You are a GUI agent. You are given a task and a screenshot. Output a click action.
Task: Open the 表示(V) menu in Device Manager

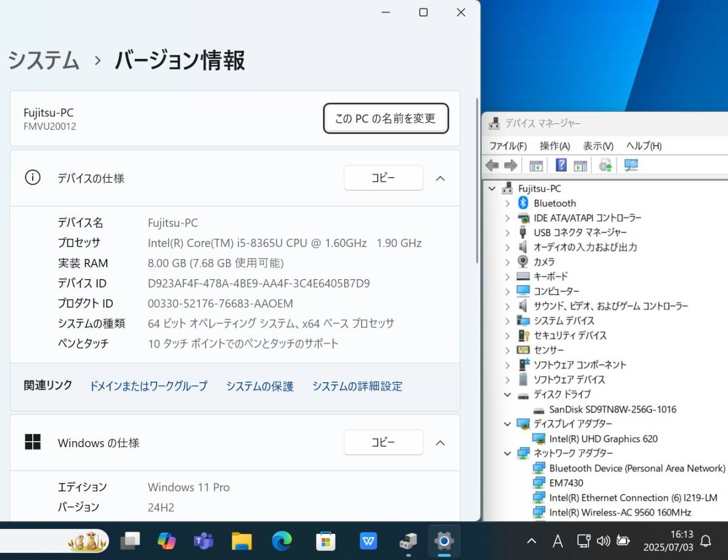(598, 146)
